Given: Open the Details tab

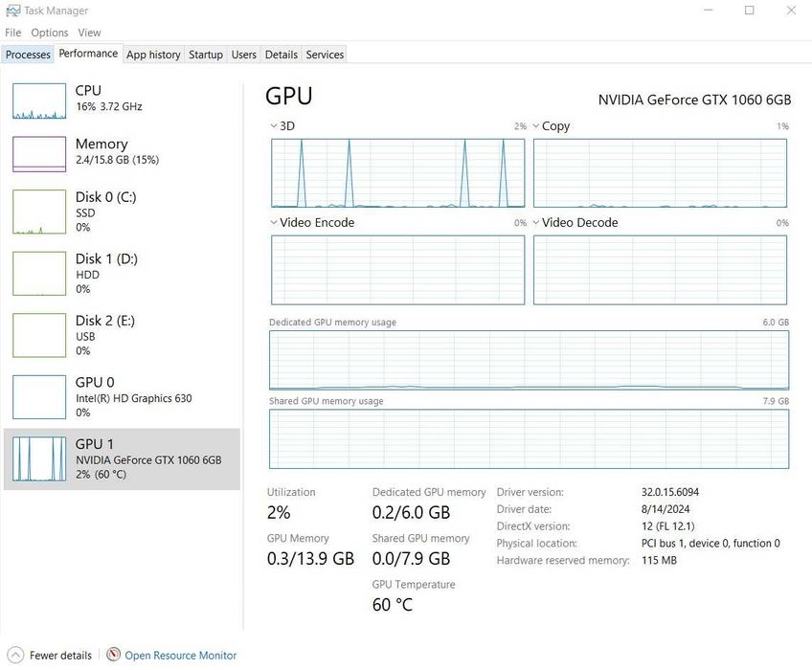Looking at the screenshot, I should pyautogui.click(x=282, y=55).
